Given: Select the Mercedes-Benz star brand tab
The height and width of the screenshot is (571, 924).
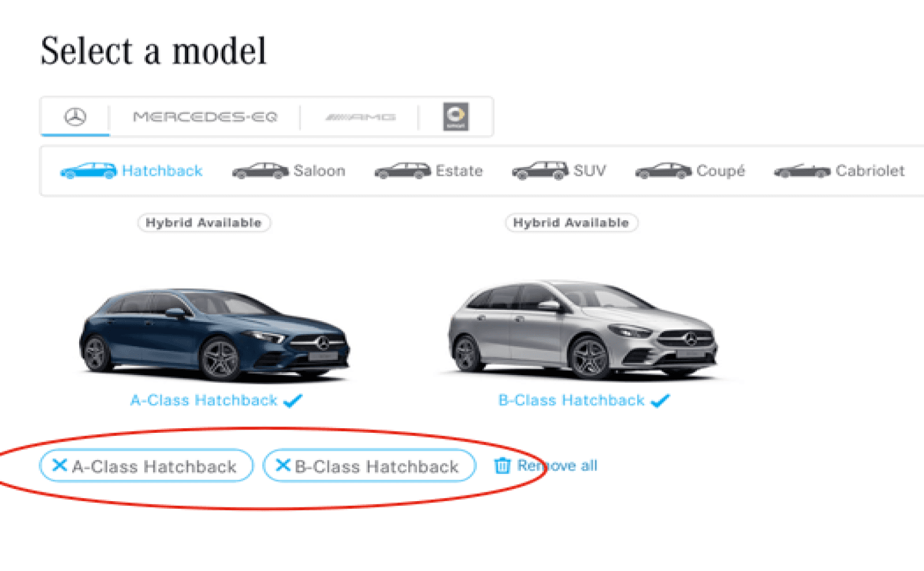Looking at the screenshot, I should point(75,117).
